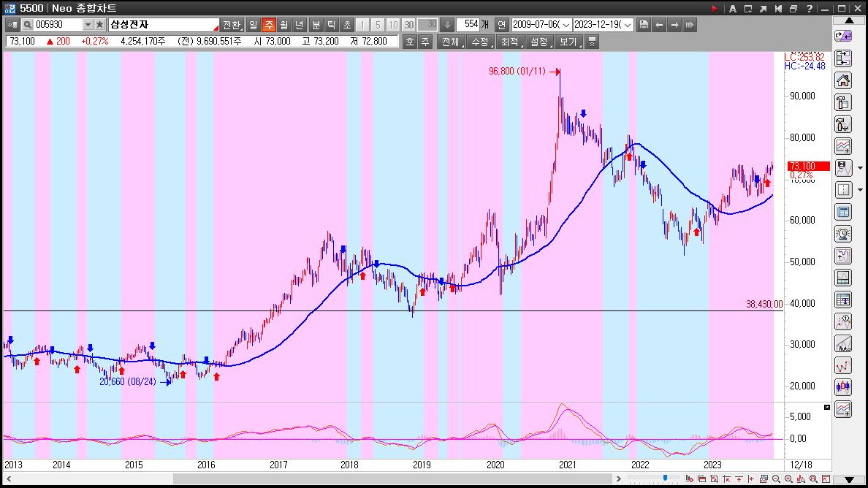Click the 주 button beside 호
This screenshot has width=868, height=488.
(425, 42)
